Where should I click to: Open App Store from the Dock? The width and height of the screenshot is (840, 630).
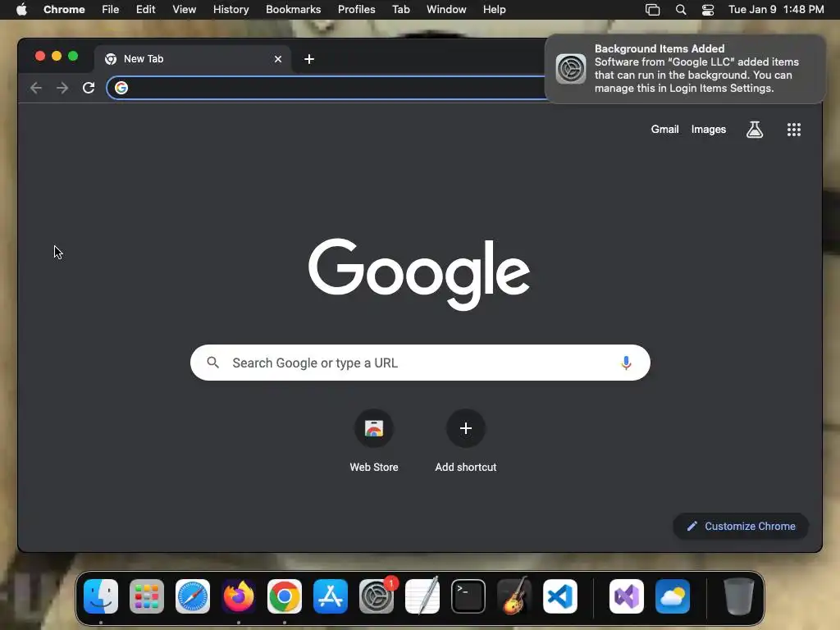click(x=331, y=596)
